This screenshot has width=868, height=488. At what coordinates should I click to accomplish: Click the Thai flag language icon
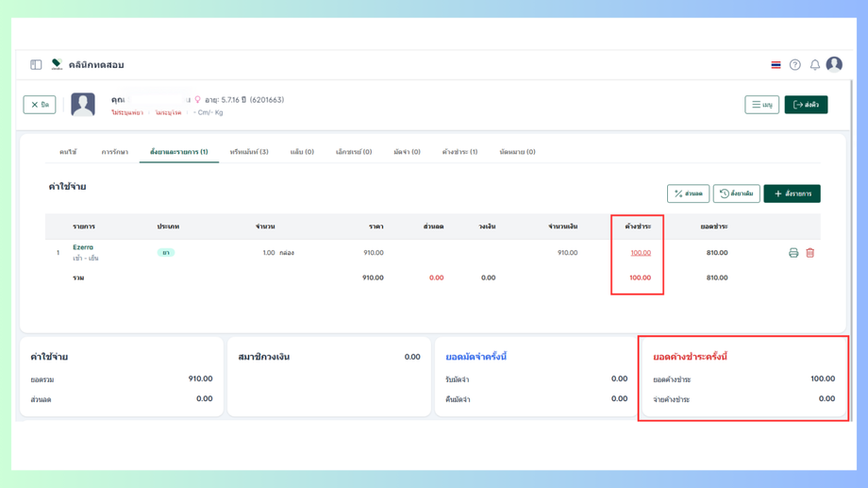(776, 65)
